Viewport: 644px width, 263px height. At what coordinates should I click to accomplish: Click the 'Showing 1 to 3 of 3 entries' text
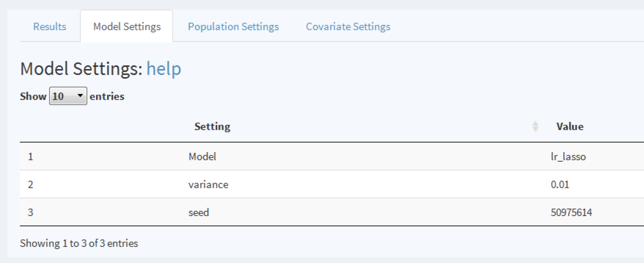79,243
